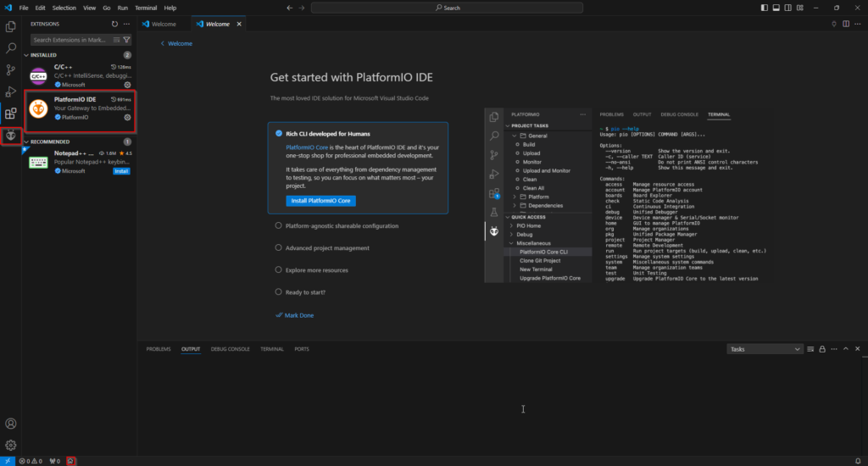
Task: Show notifications bell in status bar
Action: tap(858, 461)
